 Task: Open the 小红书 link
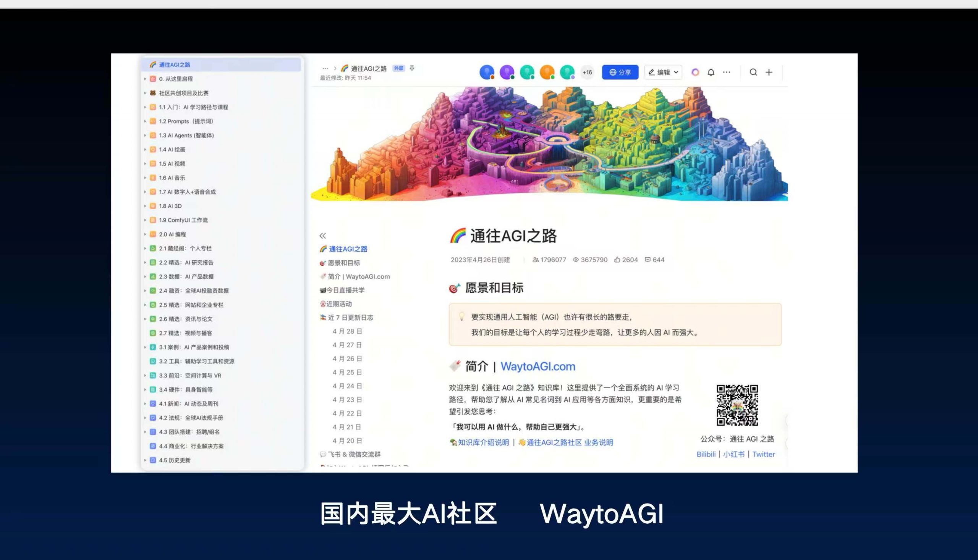click(x=733, y=454)
